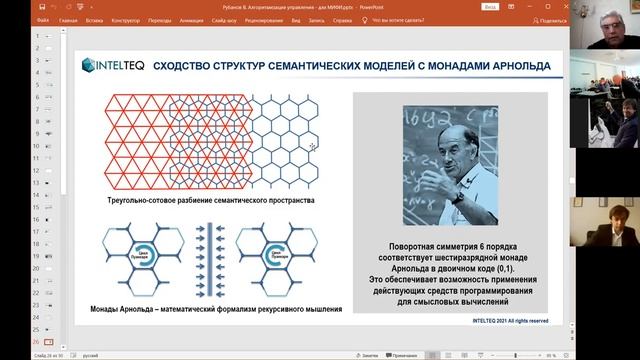This screenshot has height=360, width=640.
Task: Click thumbnail panel scroll-down arrow
Action: point(63,347)
